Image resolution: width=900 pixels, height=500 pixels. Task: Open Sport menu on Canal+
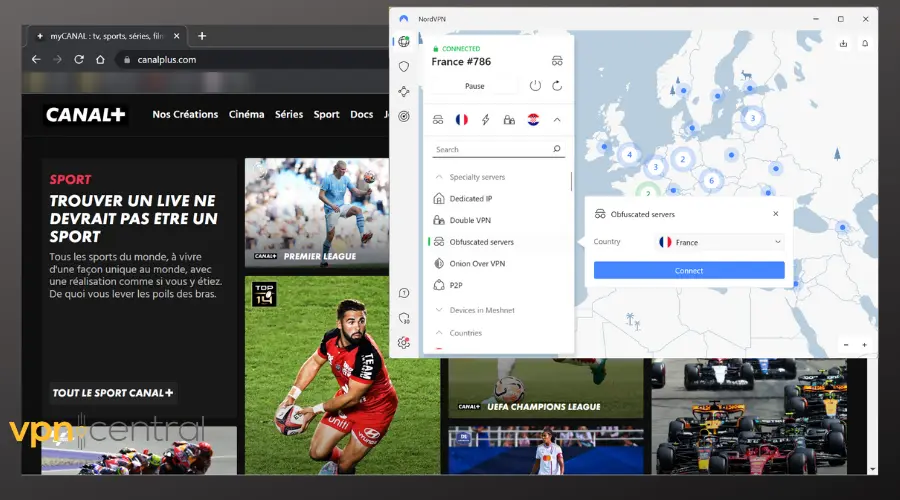[327, 114]
